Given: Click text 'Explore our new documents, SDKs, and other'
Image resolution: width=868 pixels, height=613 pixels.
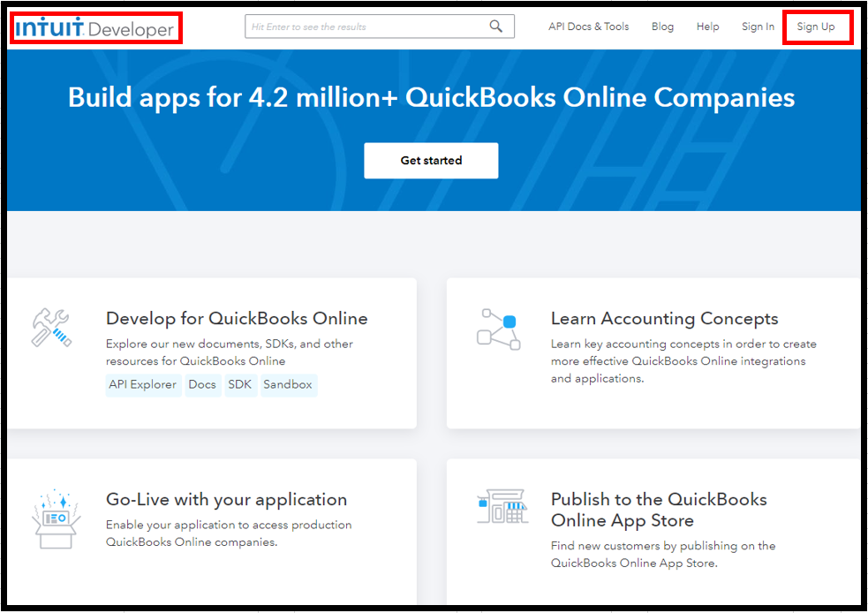Looking at the screenshot, I should [230, 344].
